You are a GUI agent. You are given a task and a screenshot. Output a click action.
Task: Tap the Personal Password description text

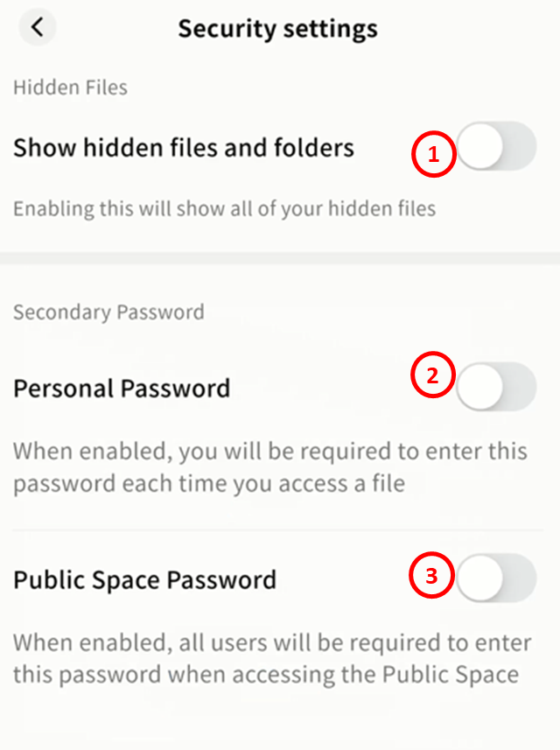[269, 467]
